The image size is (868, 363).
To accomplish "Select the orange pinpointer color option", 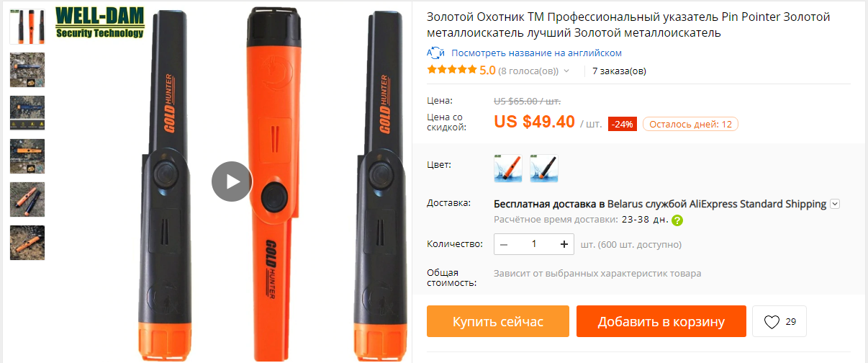I will tap(508, 169).
